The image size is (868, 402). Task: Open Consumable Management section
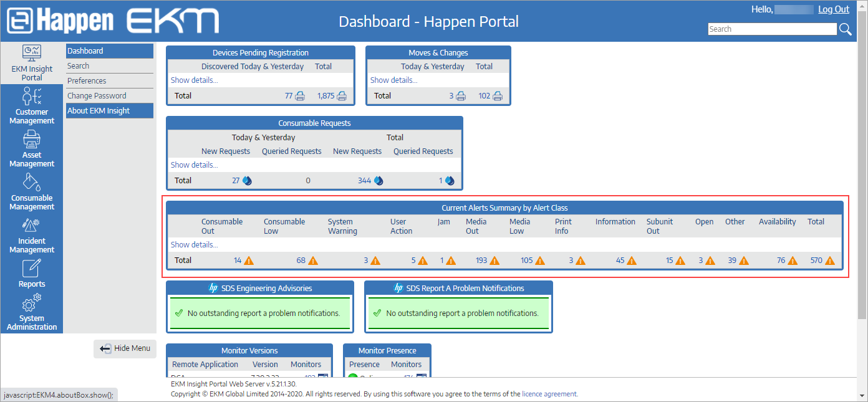coord(32,192)
